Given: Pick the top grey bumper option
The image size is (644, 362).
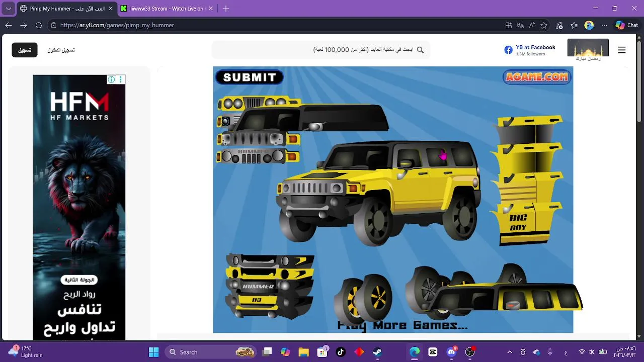Looking at the screenshot, I should click(x=269, y=260).
